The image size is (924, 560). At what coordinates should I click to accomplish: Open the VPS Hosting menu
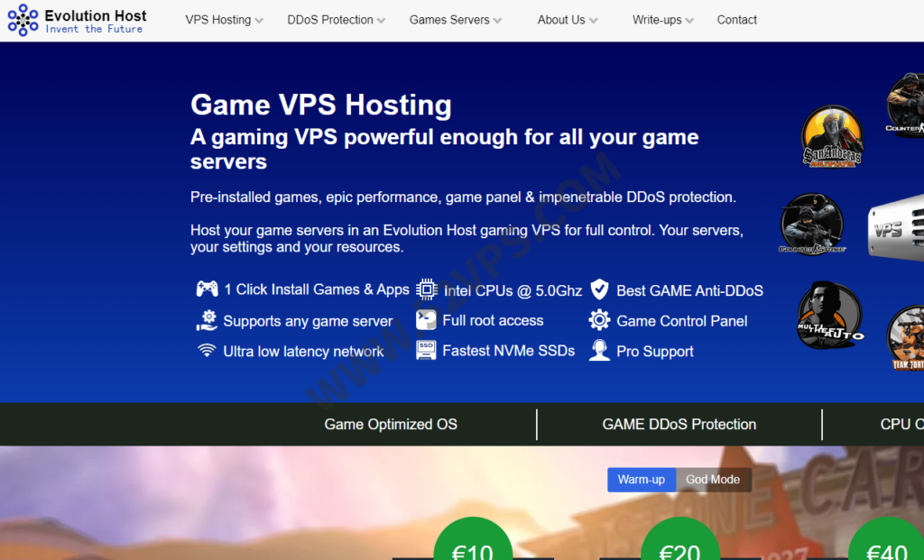click(x=218, y=20)
